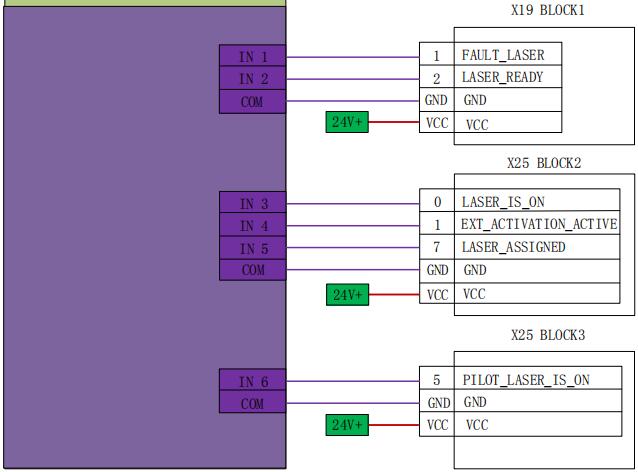Click the LASER_IS_ON signal label
This screenshot has width=638, height=472.
coord(503,203)
